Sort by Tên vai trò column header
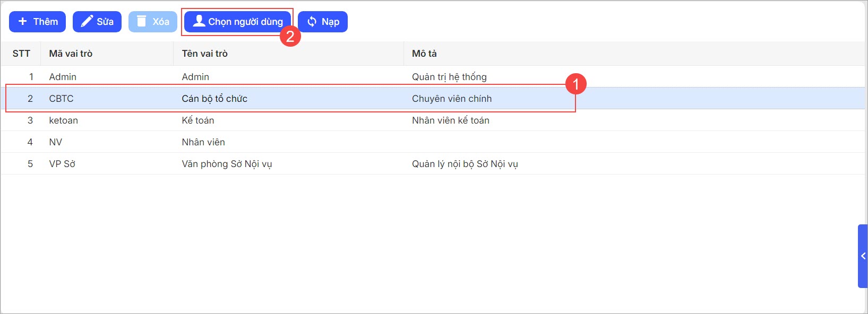 [204, 54]
